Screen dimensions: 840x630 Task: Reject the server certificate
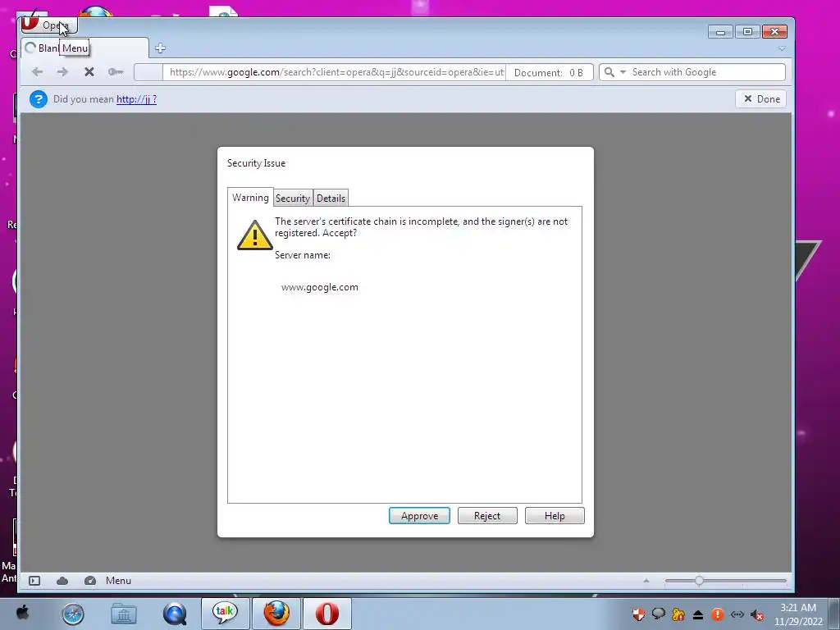pos(487,516)
